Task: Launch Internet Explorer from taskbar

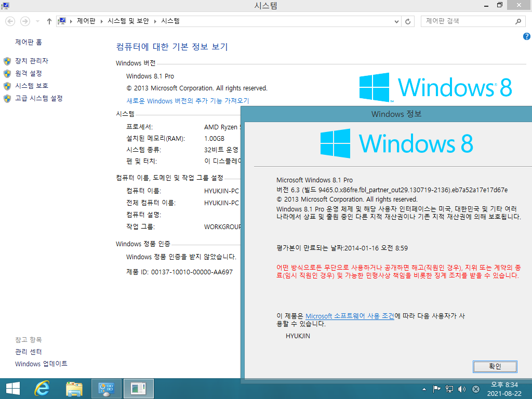Action: pos(42,389)
